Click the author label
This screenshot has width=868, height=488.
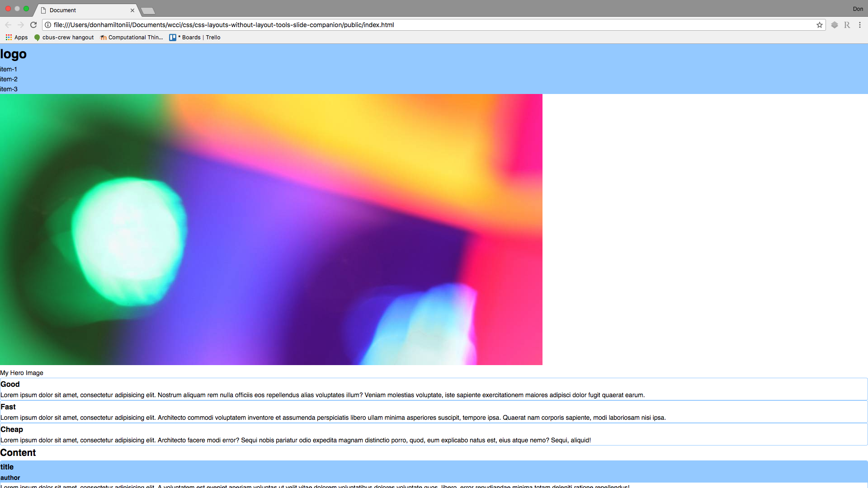[10, 478]
